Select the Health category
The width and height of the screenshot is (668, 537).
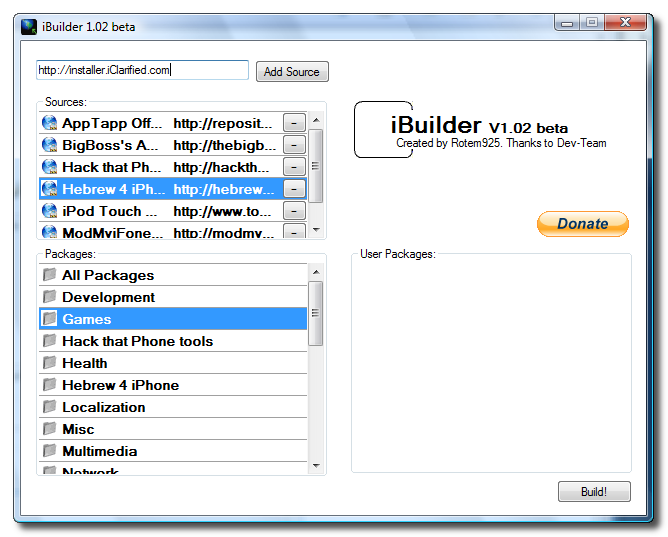pos(173,363)
